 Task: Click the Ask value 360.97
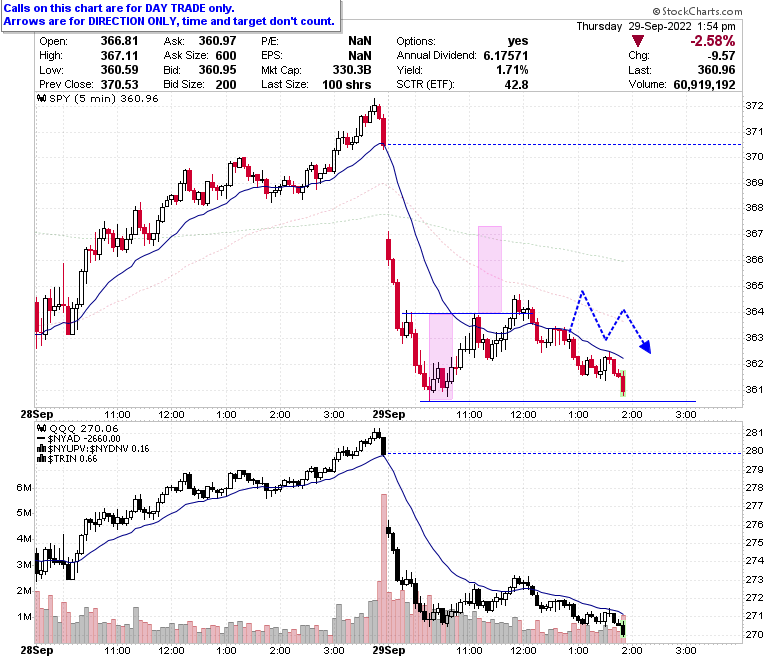click(217, 41)
